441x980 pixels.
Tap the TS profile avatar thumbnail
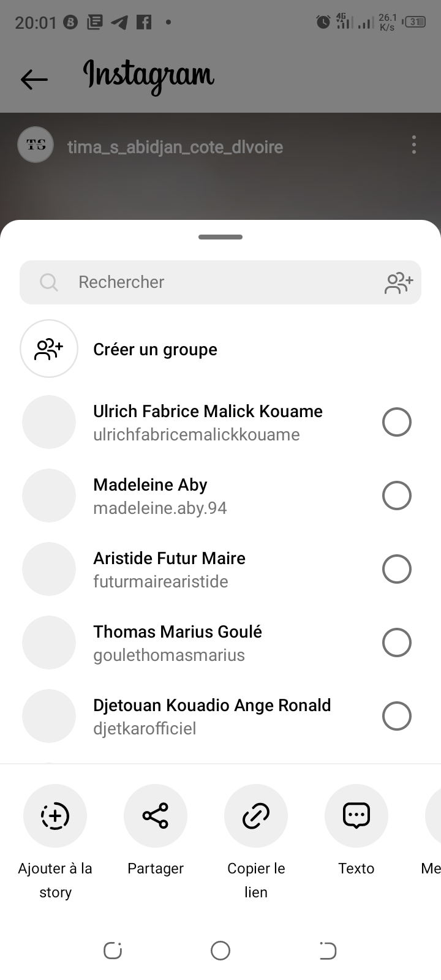[36, 145]
